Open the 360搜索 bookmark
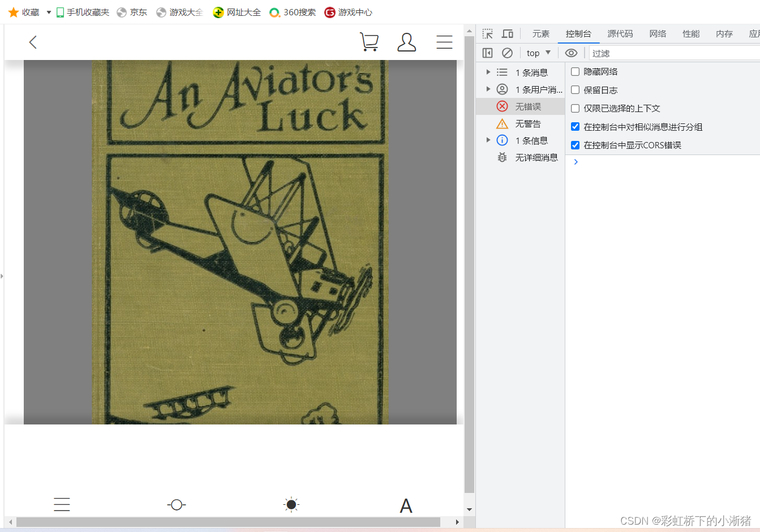 [293, 12]
